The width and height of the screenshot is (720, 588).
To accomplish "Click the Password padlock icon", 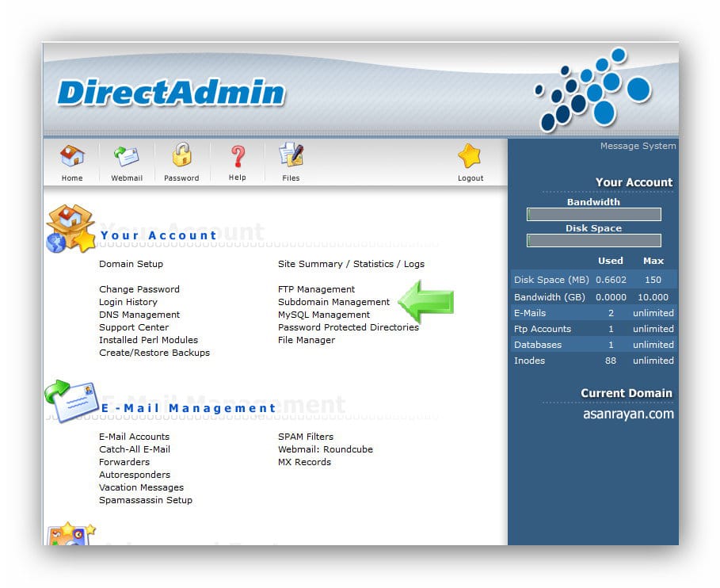I will [182, 154].
